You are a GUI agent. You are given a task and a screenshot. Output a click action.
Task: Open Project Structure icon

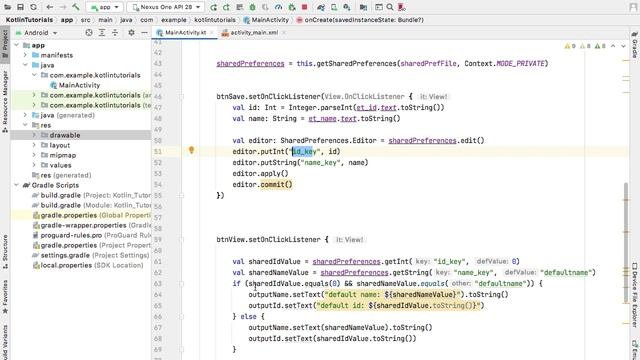click(363, 7)
